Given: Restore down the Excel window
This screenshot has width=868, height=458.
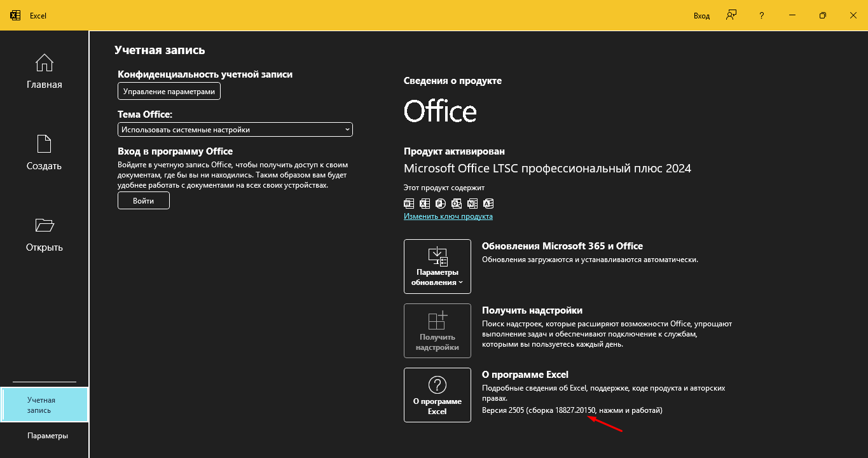Looking at the screenshot, I should [x=822, y=15].
